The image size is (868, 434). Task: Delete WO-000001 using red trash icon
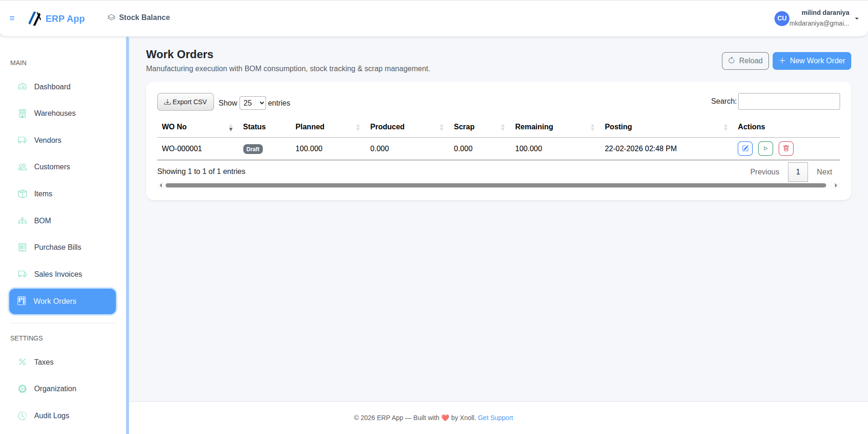(786, 148)
